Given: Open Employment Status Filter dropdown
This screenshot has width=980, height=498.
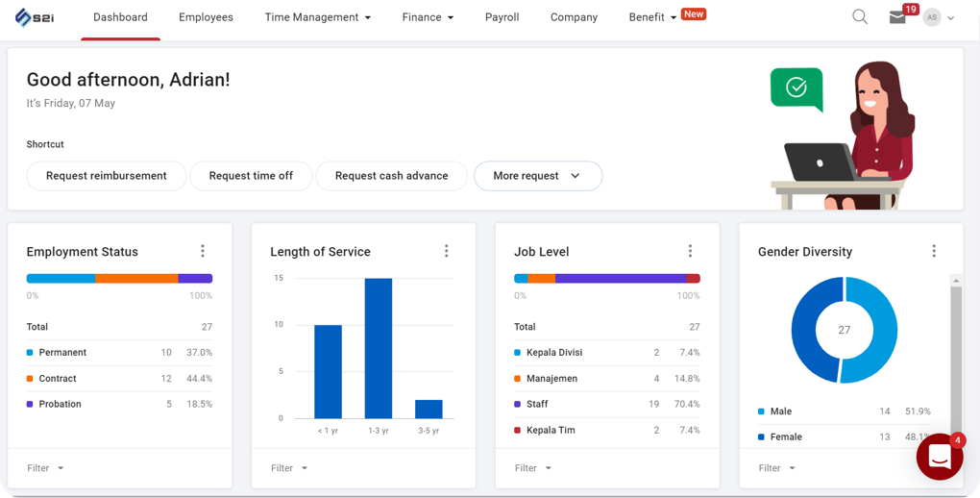Looking at the screenshot, I should (45, 468).
